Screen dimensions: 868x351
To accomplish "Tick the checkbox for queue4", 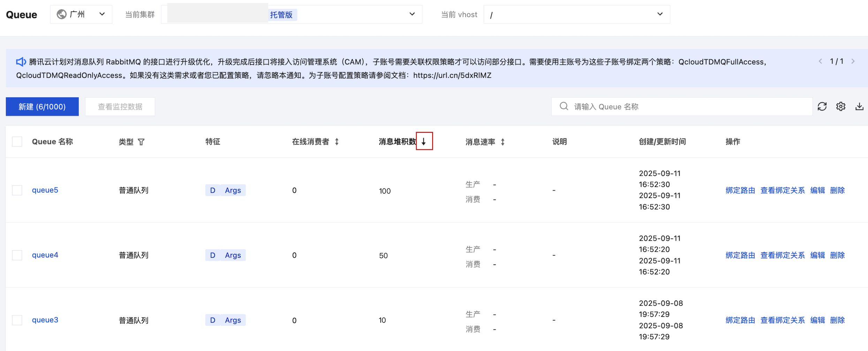I will (17, 255).
